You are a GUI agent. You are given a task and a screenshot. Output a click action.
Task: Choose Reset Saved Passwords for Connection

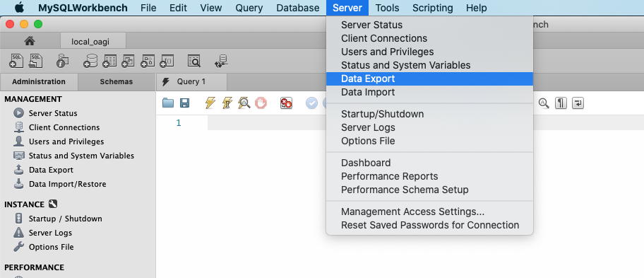pos(429,226)
